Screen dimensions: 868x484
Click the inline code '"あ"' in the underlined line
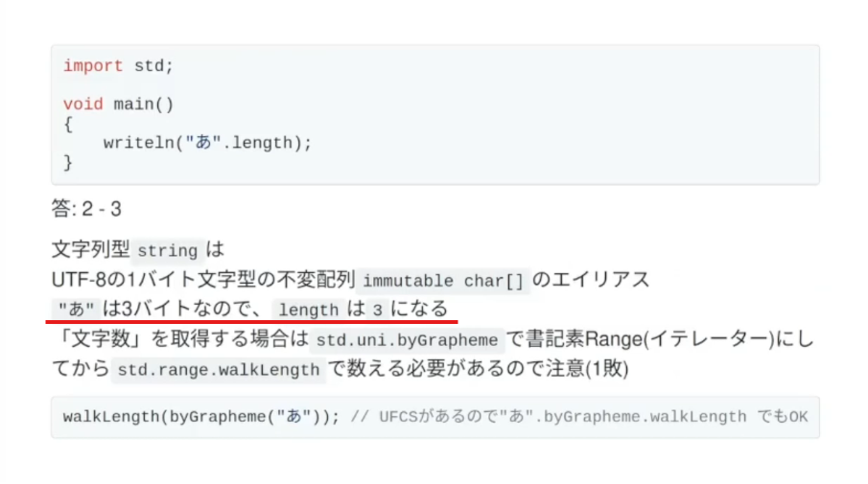[x=77, y=310]
